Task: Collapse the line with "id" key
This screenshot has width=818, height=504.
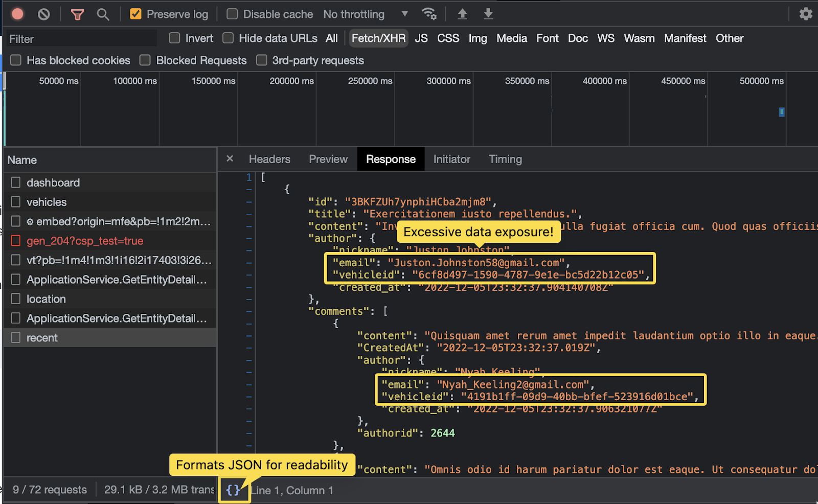Action: (249, 202)
